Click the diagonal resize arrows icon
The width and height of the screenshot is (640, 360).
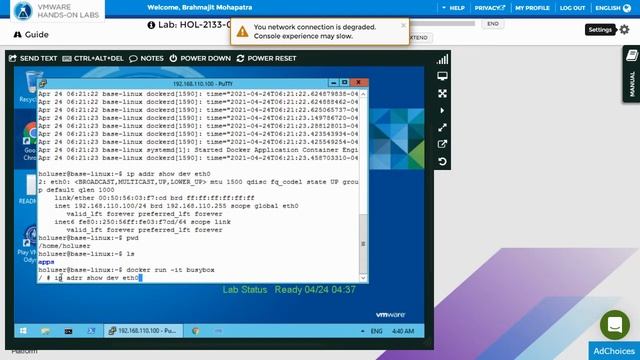tap(442, 128)
